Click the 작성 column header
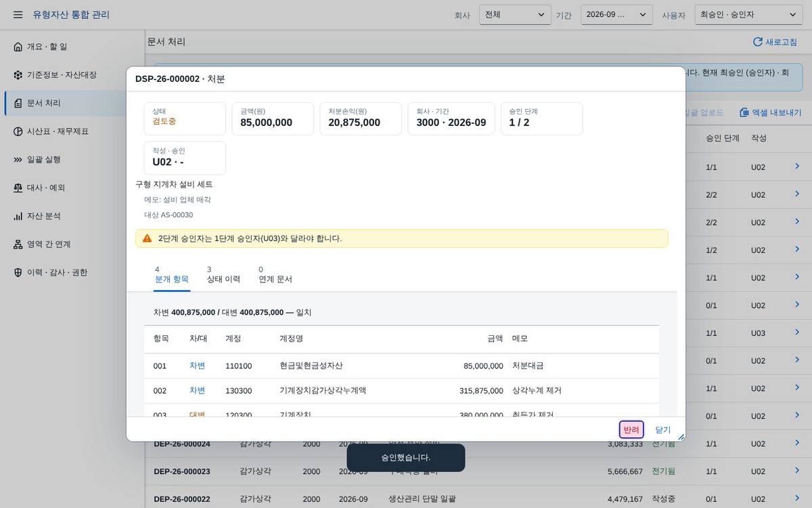Image resolution: width=812 pixels, height=508 pixels. click(x=759, y=138)
